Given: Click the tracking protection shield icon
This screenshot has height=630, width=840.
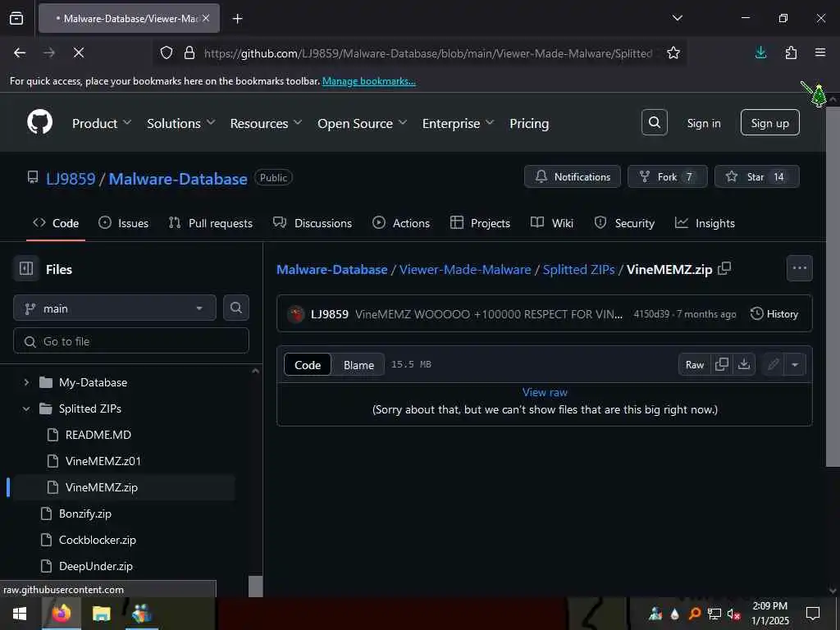Looking at the screenshot, I should click(x=167, y=52).
